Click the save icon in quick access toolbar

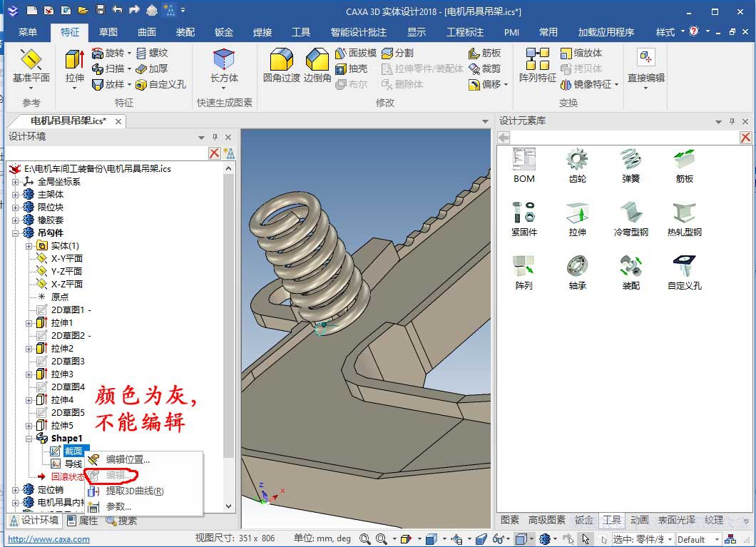tap(101, 10)
